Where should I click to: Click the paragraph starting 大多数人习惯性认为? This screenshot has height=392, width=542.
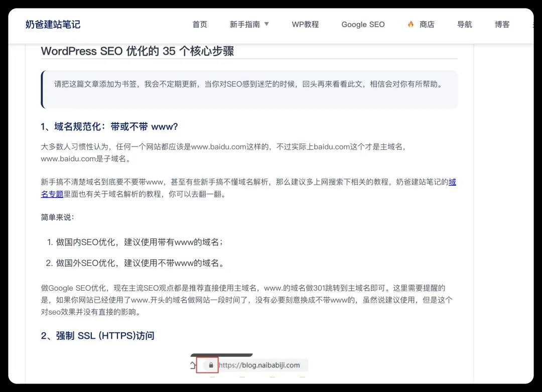pyautogui.click(x=223, y=153)
